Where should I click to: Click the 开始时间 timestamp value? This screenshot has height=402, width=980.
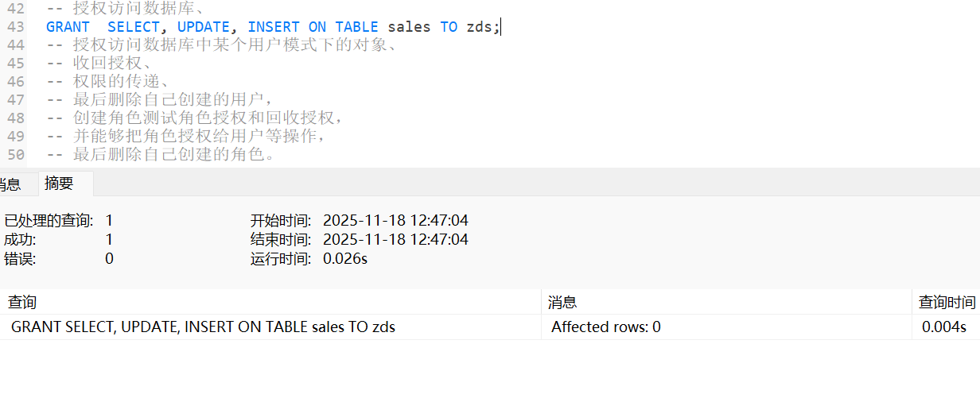(395, 220)
